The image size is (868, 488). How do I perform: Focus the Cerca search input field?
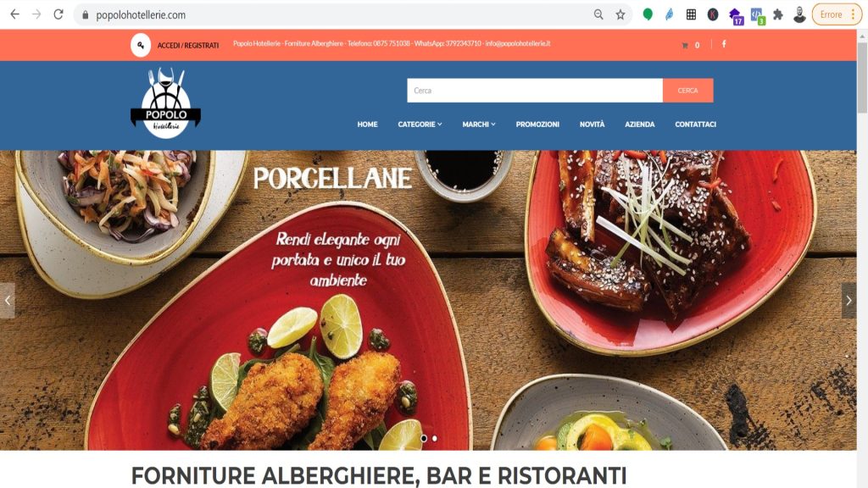(x=535, y=90)
